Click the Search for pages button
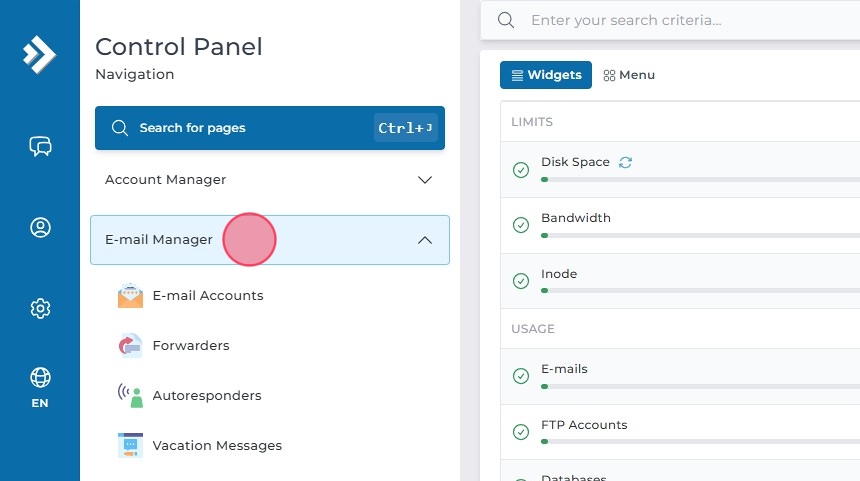860x481 pixels. (x=269, y=128)
